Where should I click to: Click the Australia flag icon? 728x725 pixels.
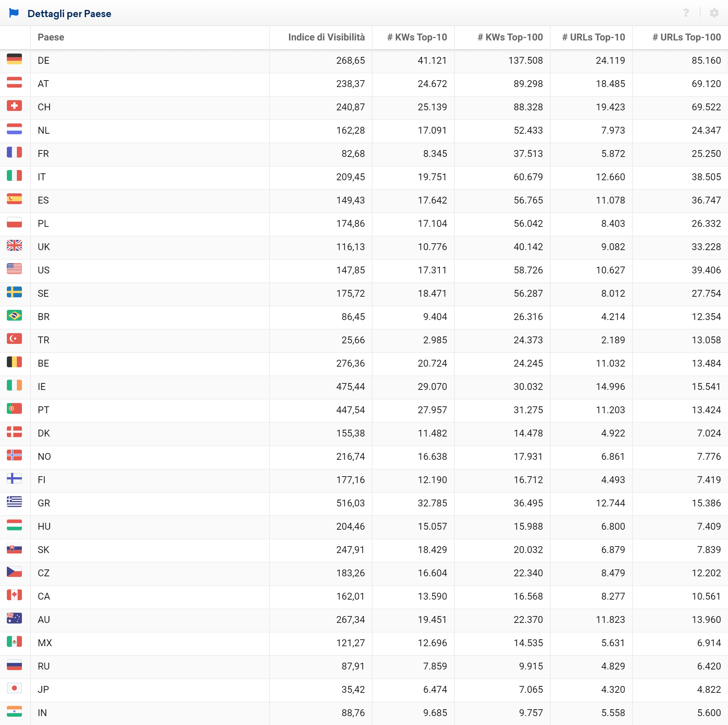coord(14,619)
